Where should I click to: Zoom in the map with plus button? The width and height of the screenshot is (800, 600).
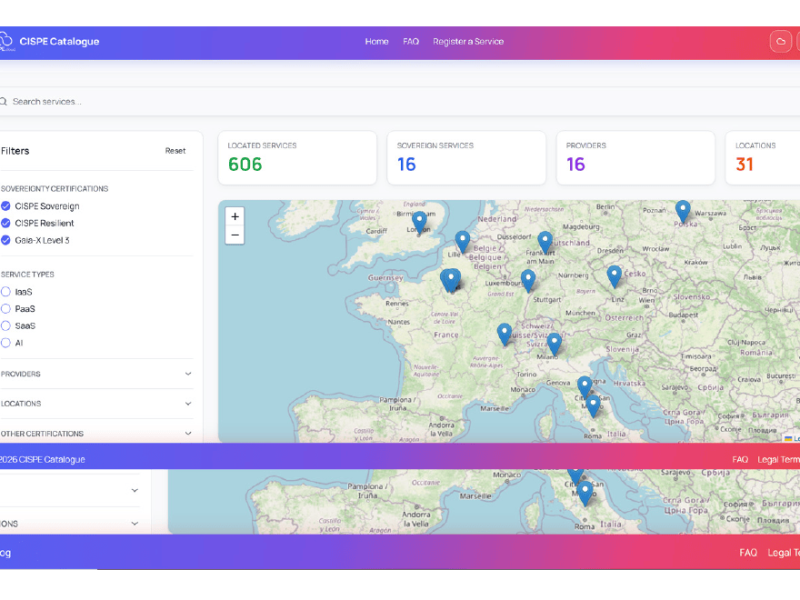[x=235, y=216]
